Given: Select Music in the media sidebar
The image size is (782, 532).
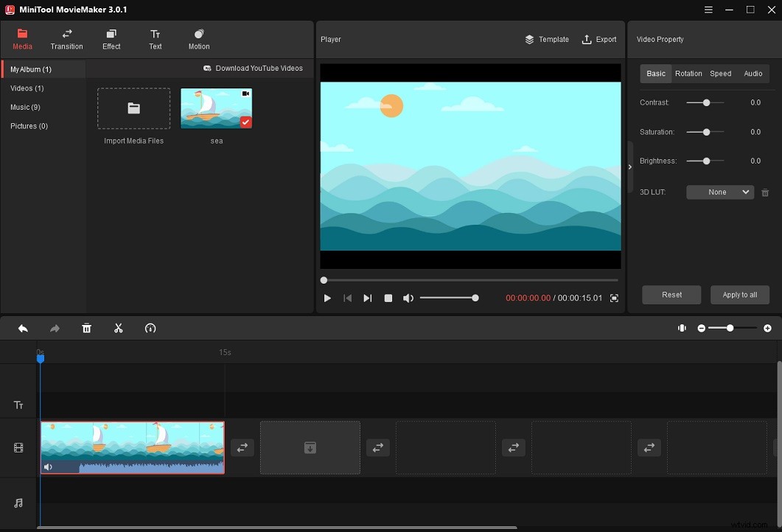Looking at the screenshot, I should click(25, 107).
